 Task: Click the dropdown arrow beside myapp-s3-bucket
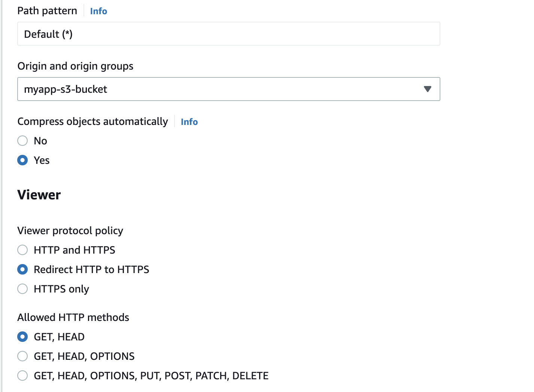coord(427,89)
